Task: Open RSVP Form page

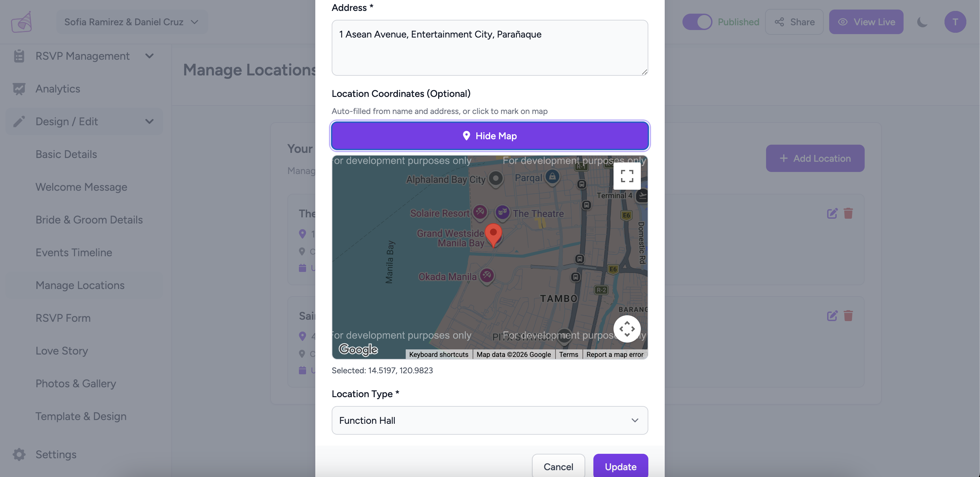Action: coord(63,318)
